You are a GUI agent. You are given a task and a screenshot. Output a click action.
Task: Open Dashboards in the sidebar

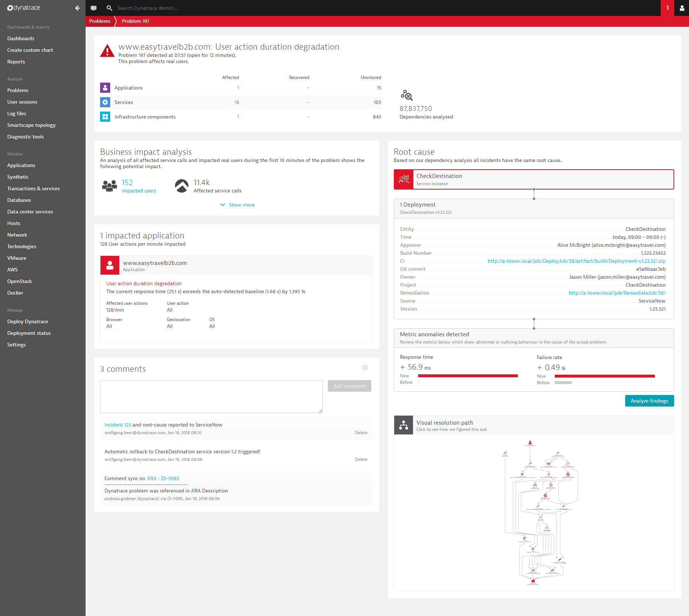click(x=21, y=38)
